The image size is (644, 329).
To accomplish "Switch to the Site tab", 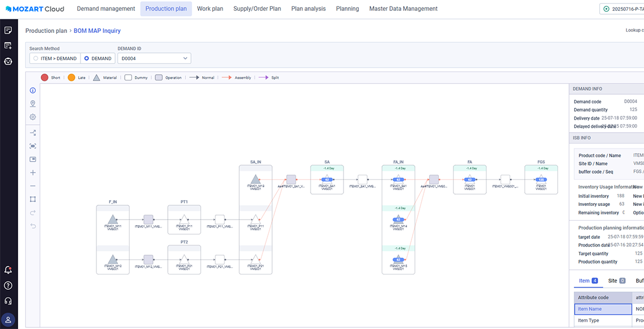I will click(616, 281).
